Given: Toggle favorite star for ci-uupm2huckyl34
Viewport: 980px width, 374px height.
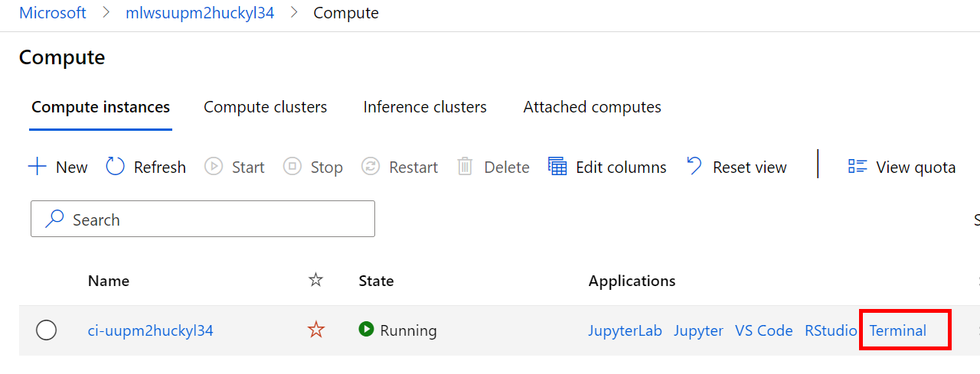Looking at the screenshot, I should click(x=315, y=330).
